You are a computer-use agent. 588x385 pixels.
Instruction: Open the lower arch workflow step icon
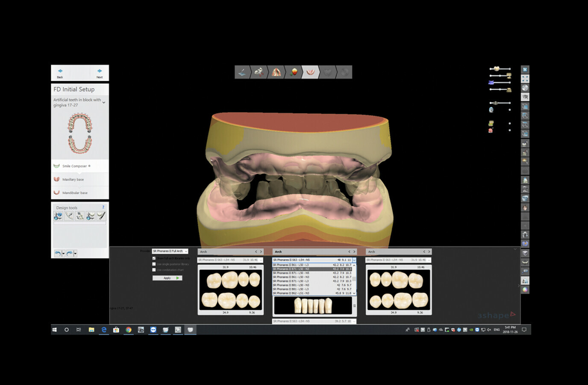click(311, 72)
